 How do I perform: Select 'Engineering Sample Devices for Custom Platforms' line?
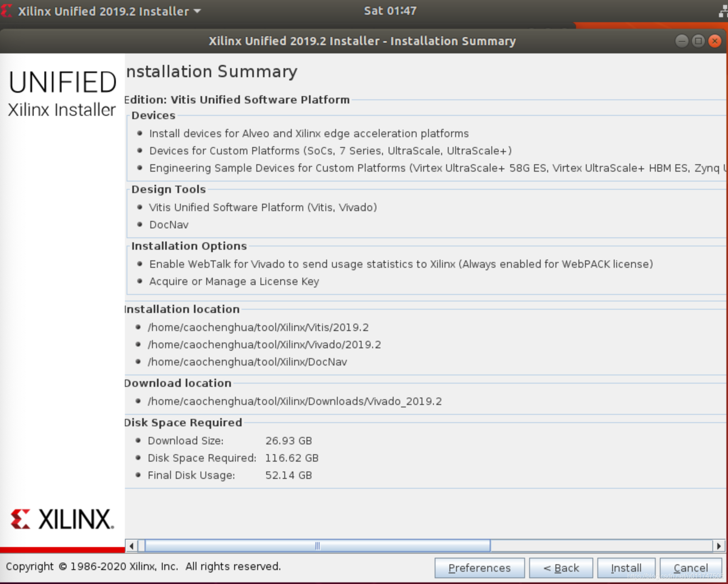438,168
